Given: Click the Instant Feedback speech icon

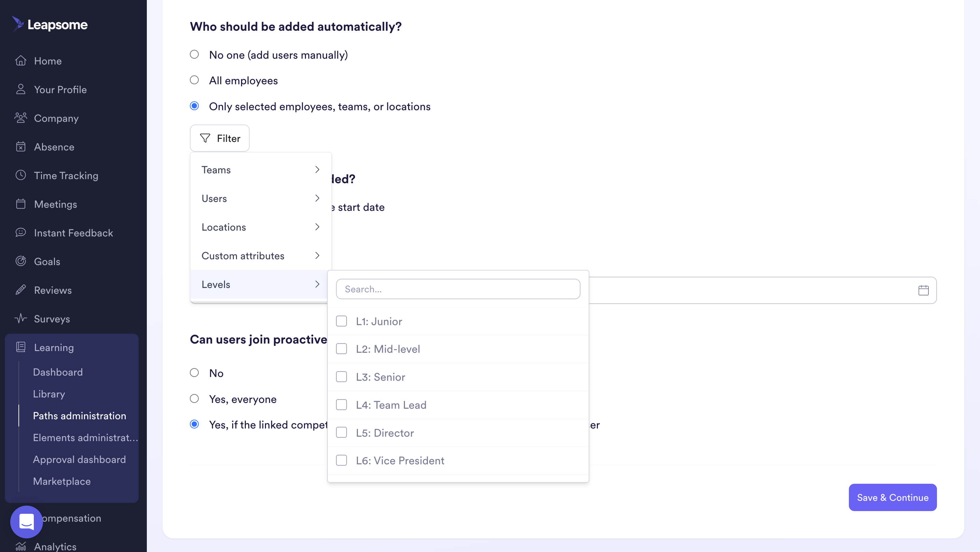Looking at the screenshot, I should click(20, 233).
